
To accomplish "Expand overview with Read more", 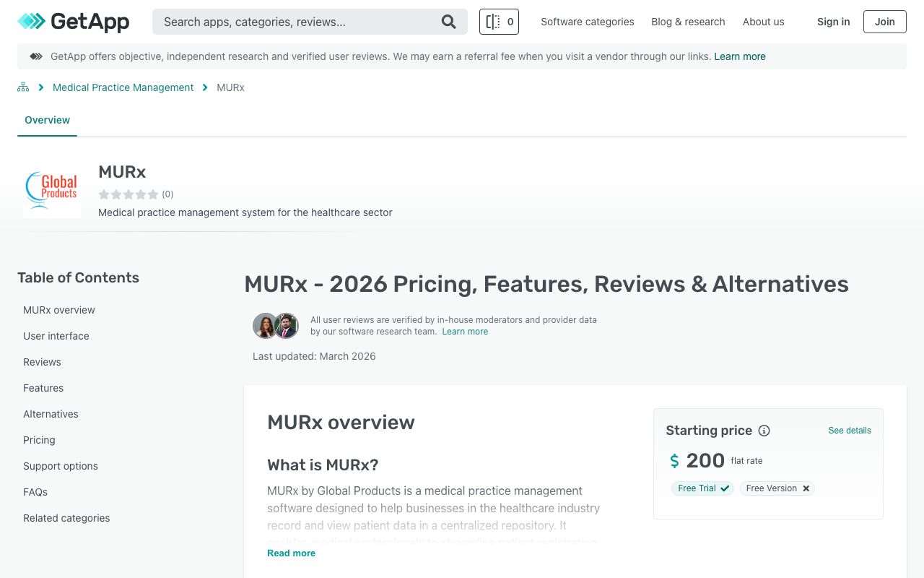I will [291, 553].
